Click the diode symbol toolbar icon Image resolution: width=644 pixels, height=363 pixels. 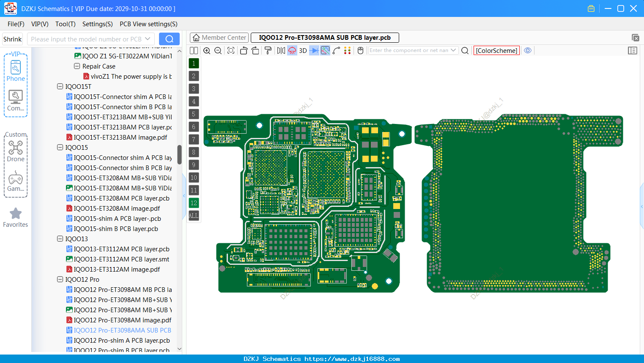tap(314, 50)
